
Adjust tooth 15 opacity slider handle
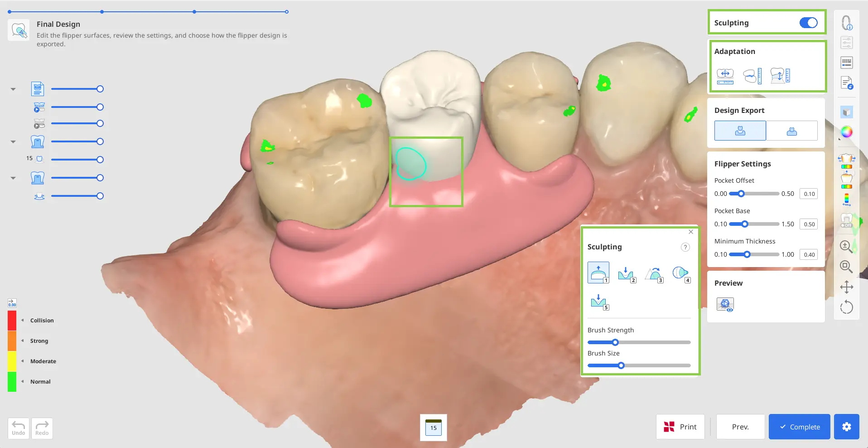coord(100,160)
